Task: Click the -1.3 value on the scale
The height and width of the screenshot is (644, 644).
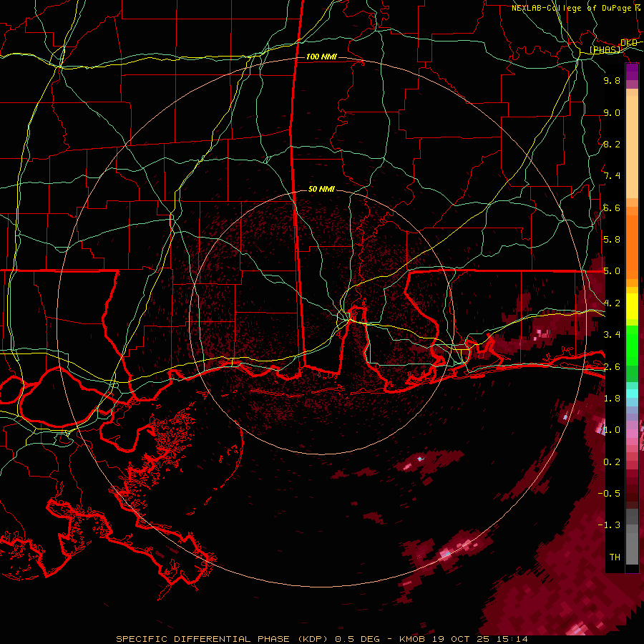Action: (x=609, y=525)
